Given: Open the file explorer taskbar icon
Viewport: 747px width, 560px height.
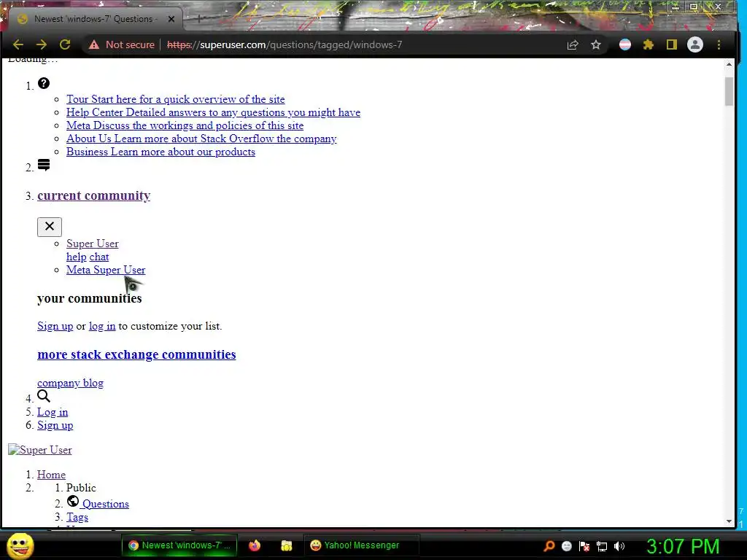Looking at the screenshot, I should click(x=286, y=545).
